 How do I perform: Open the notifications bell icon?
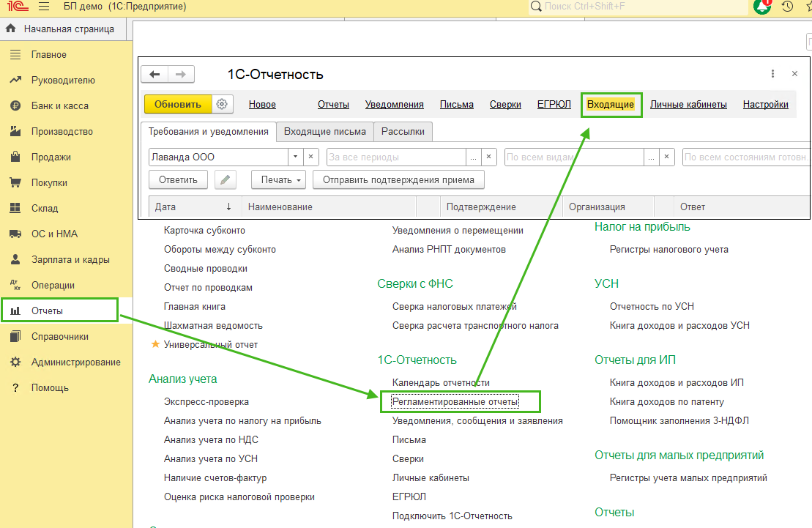pyautogui.click(x=761, y=6)
